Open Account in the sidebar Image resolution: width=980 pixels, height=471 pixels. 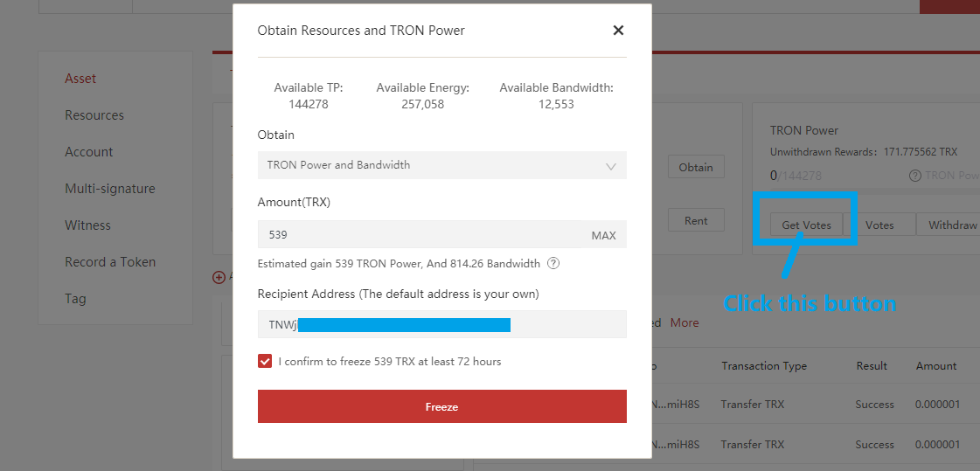click(89, 152)
